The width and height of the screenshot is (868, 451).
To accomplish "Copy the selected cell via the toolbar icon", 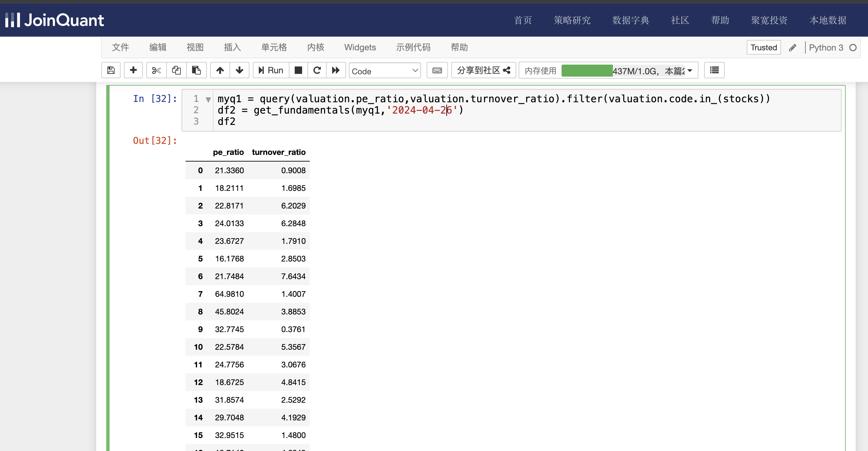I will (176, 70).
